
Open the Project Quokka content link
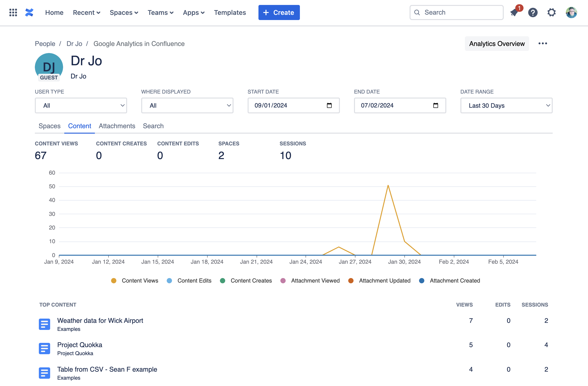click(80, 345)
